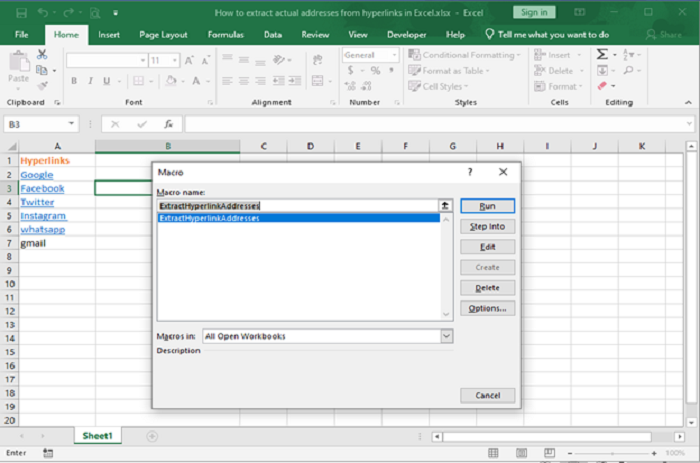This screenshot has width=700, height=463.
Task: Switch to the Formulas tab
Action: pyautogui.click(x=226, y=34)
